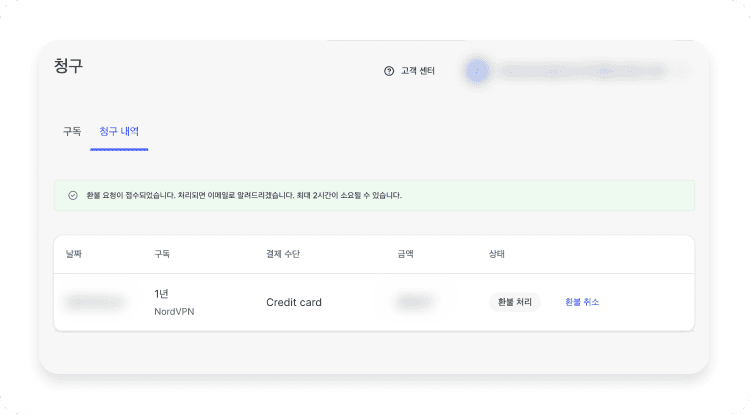
Task: Click the blurred user avatar circle
Action: point(477,71)
